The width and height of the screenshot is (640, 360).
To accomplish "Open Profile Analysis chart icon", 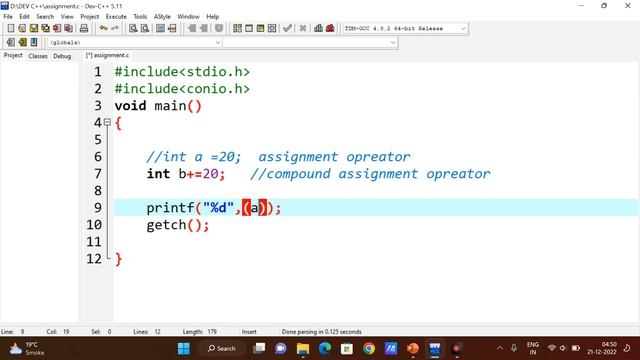I will (x=318, y=28).
